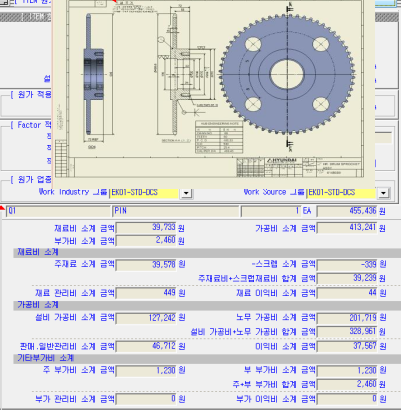401x410 pixels.
Task: Click the 설비+노무 가공비 합계 value 328,961
Action: [347, 332]
